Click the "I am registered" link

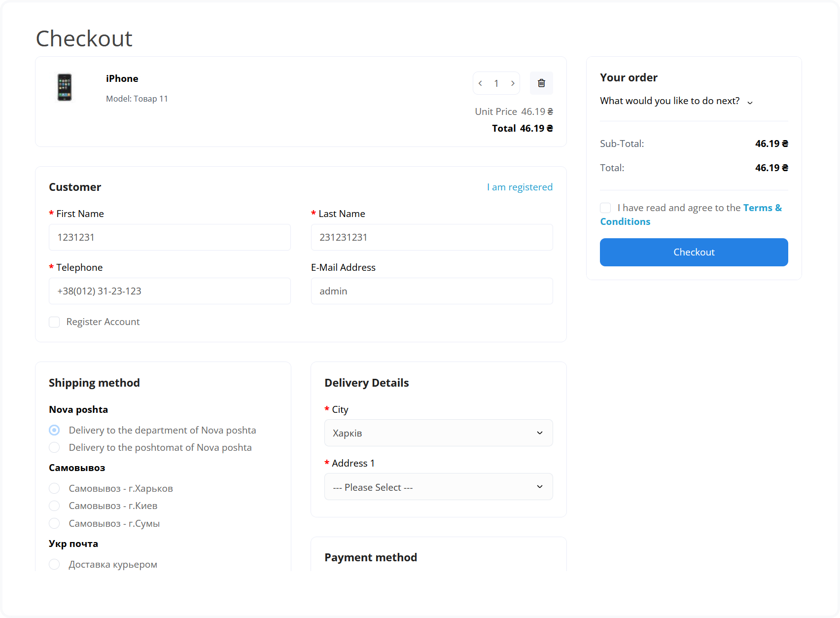pyautogui.click(x=520, y=187)
